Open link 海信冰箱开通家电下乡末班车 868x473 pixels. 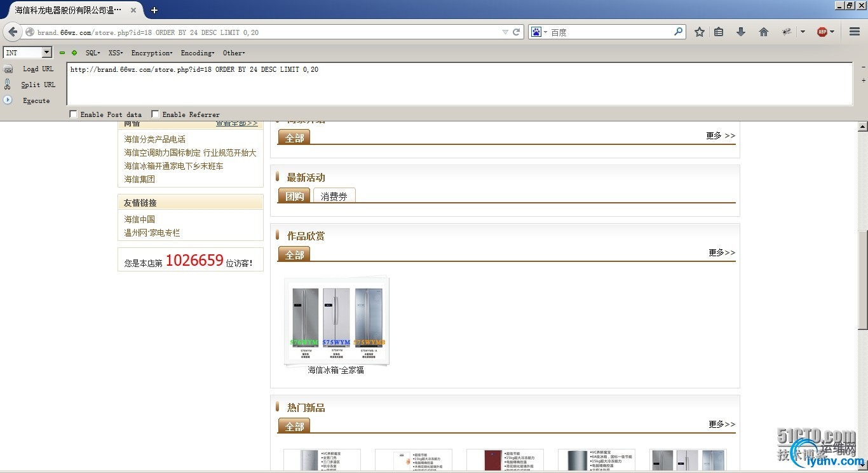[174, 166]
